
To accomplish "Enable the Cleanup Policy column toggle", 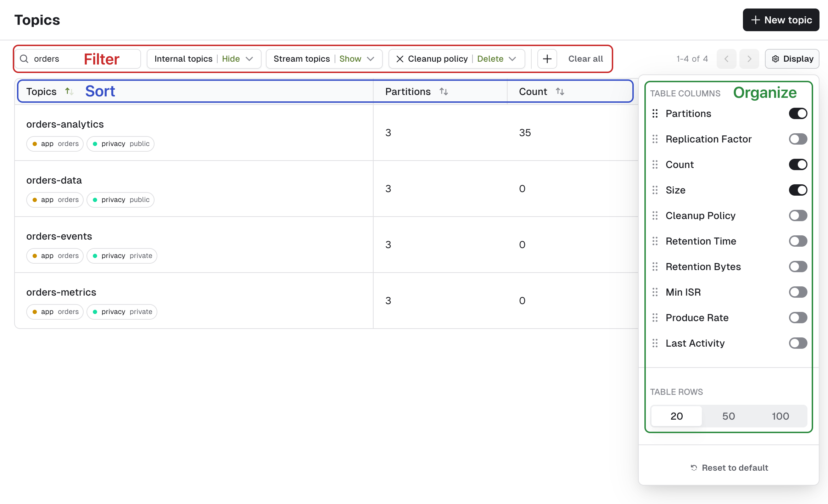I will pos(798,215).
